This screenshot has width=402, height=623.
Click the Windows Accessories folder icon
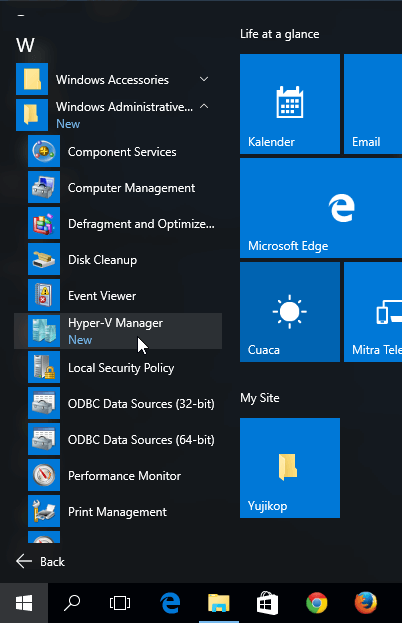click(x=32, y=79)
